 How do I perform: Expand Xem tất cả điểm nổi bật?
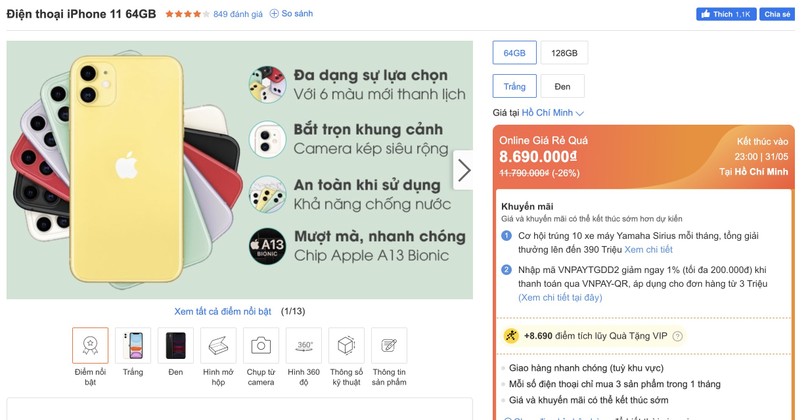point(224,311)
